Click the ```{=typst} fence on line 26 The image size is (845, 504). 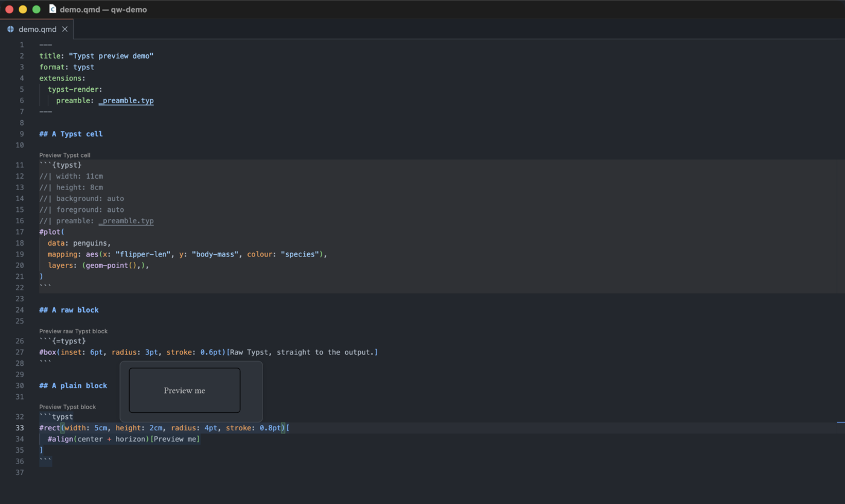point(62,341)
